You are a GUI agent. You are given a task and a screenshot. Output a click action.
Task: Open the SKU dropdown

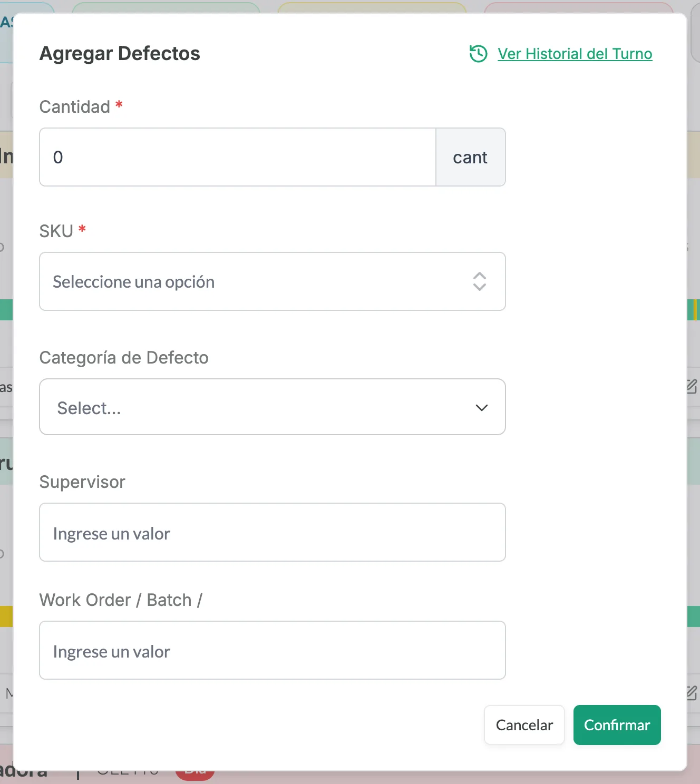click(273, 281)
